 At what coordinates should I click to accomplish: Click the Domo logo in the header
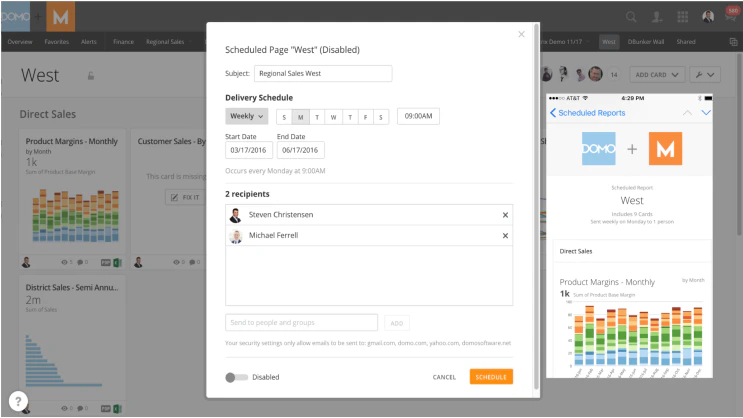tap(15, 17)
